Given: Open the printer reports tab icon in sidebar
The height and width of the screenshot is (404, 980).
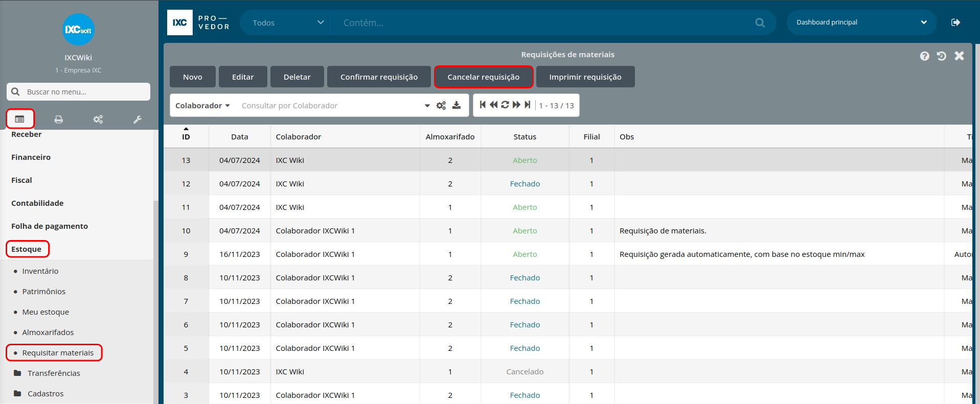Looking at the screenshot, I should [x=59, y=120].
